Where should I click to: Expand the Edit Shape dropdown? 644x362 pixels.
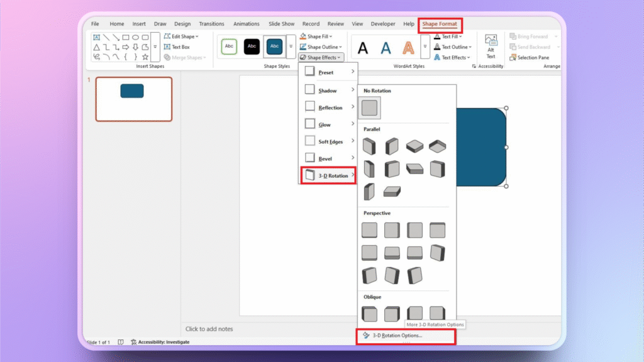click(x=181, y=36)
